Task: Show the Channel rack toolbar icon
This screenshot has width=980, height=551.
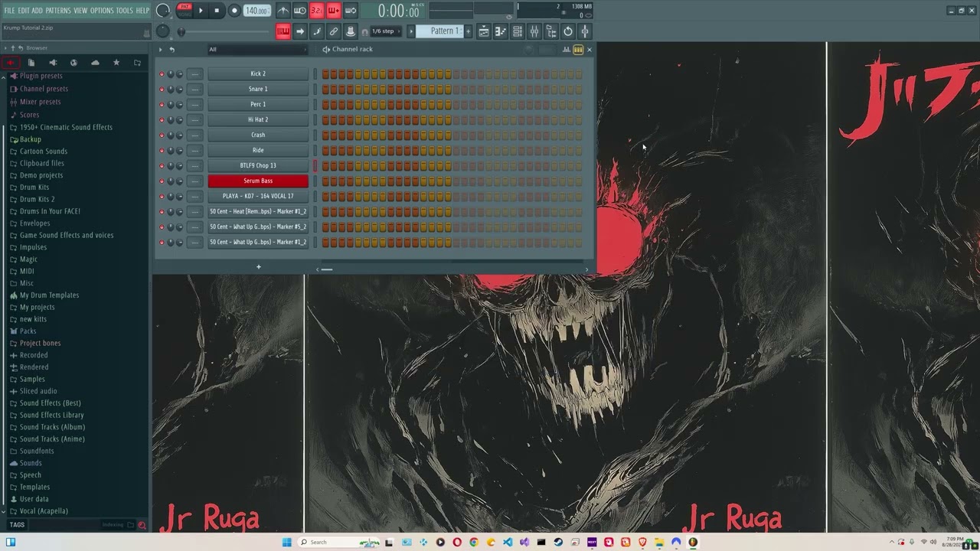Action: point(518,31)
